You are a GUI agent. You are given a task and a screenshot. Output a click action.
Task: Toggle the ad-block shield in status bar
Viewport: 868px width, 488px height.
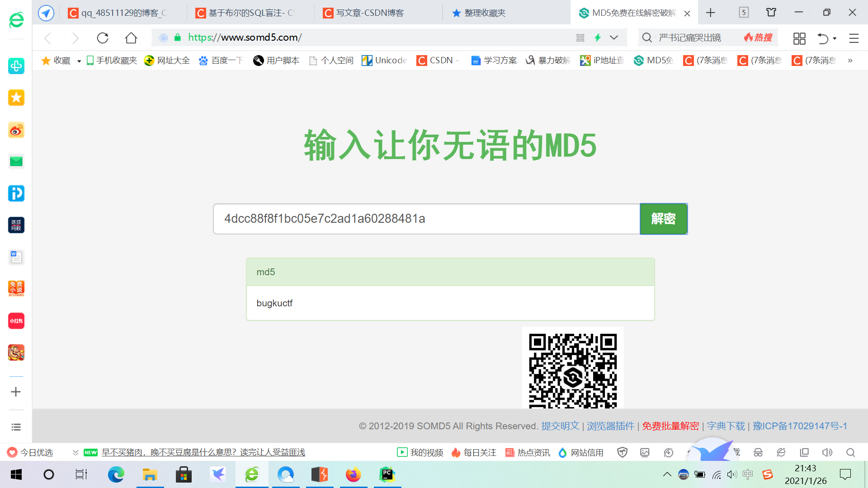tap(623, 452)
